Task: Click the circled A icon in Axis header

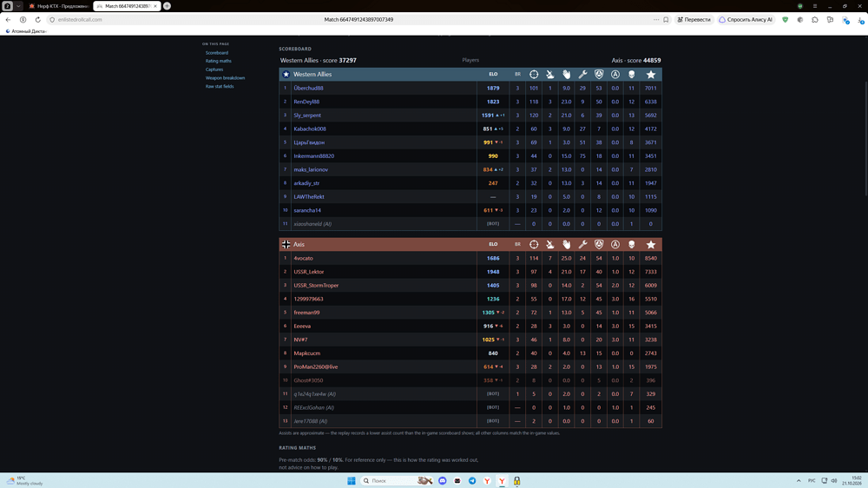Action: click(x=615, y=244)
